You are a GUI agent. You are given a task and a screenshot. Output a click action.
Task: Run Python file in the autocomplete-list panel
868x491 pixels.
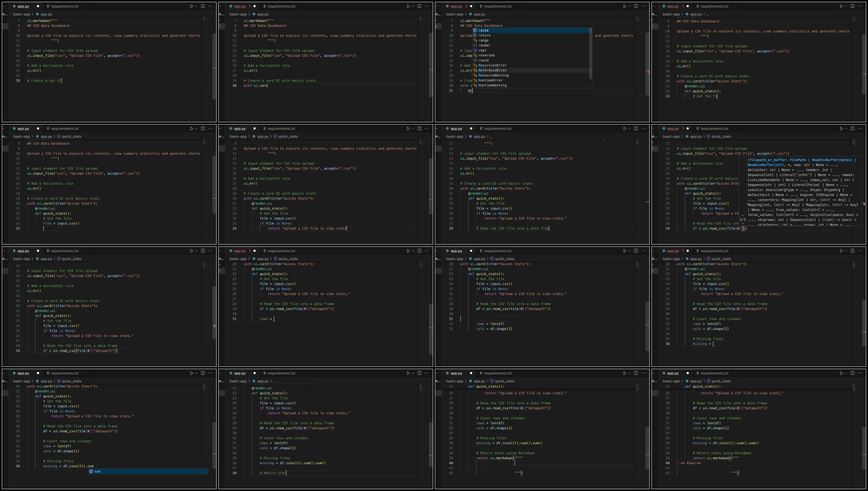tap(625, 6)
